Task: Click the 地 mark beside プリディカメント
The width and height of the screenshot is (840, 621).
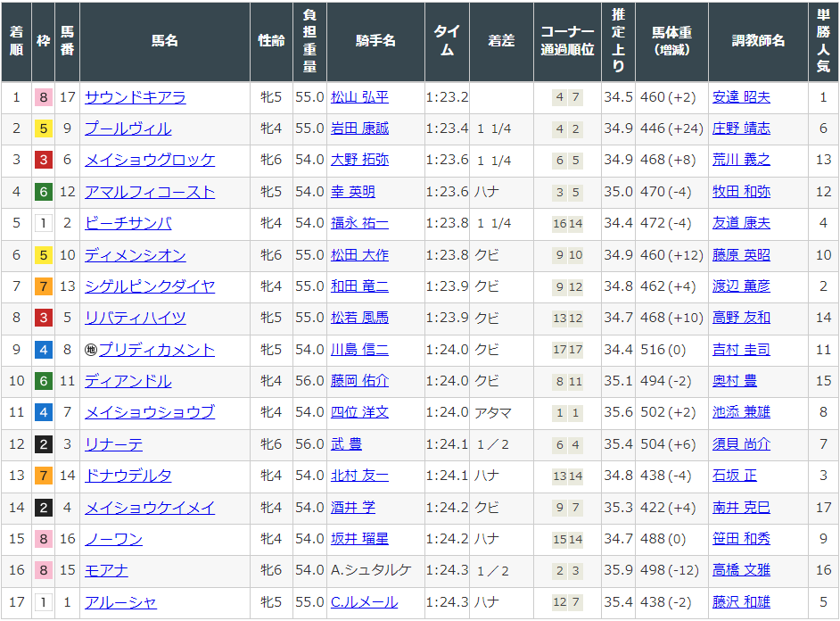Action: coord(91,350)
